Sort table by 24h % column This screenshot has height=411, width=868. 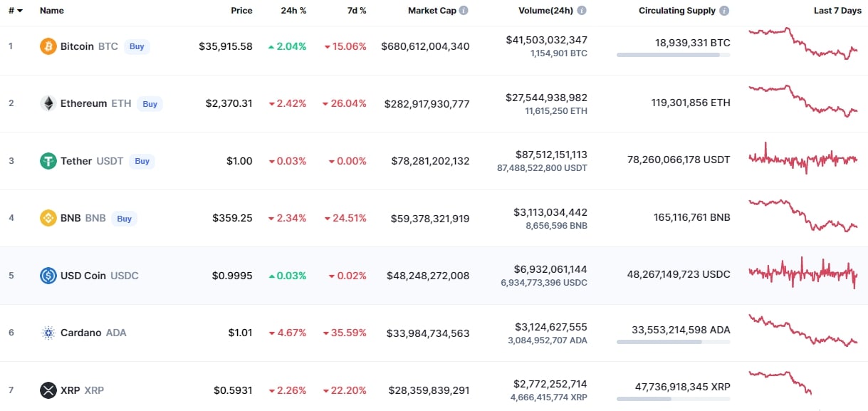(293, 11)
